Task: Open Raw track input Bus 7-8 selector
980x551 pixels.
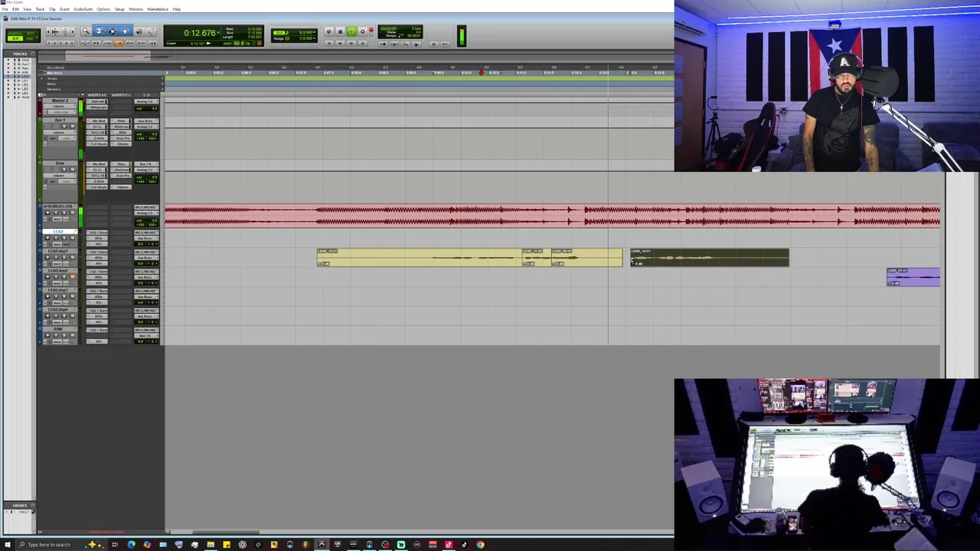Action: 146,164
